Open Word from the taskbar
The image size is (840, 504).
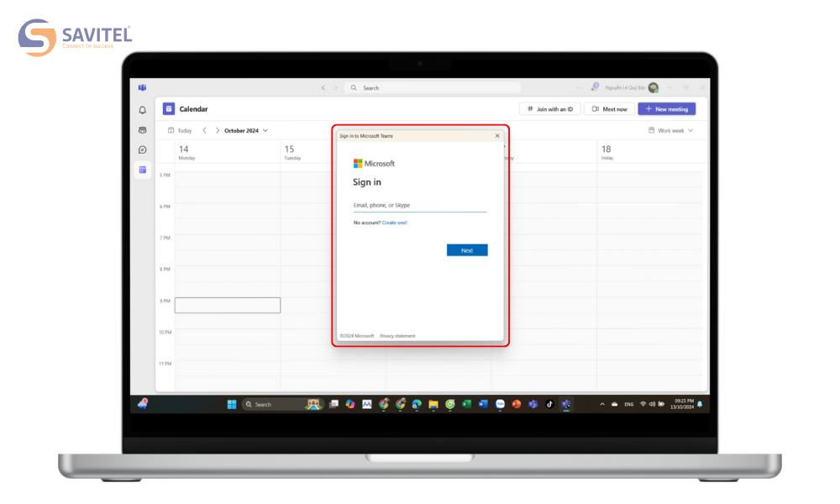[483, 404]
